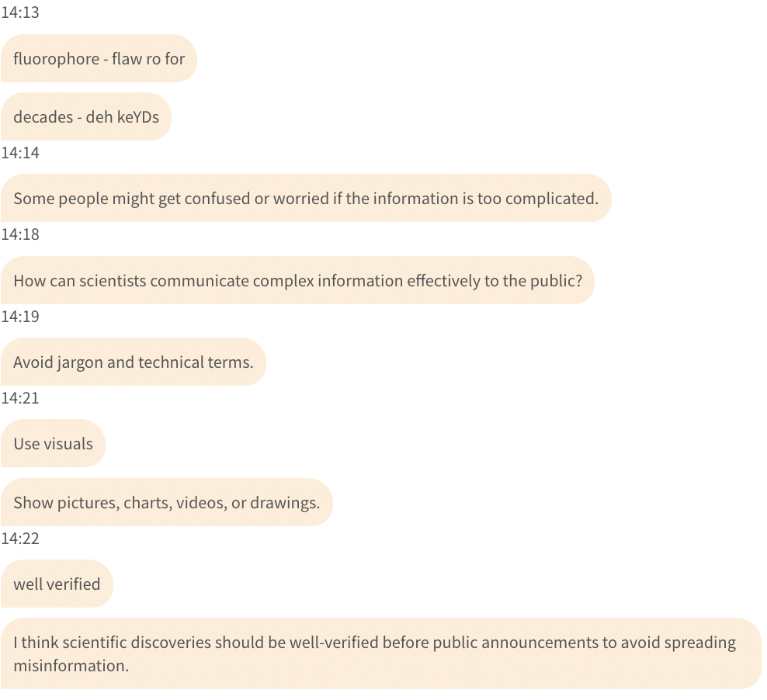Click the word "misinformation." in the last message
This screenshot has height=700, width=767.
click(71, 665)
